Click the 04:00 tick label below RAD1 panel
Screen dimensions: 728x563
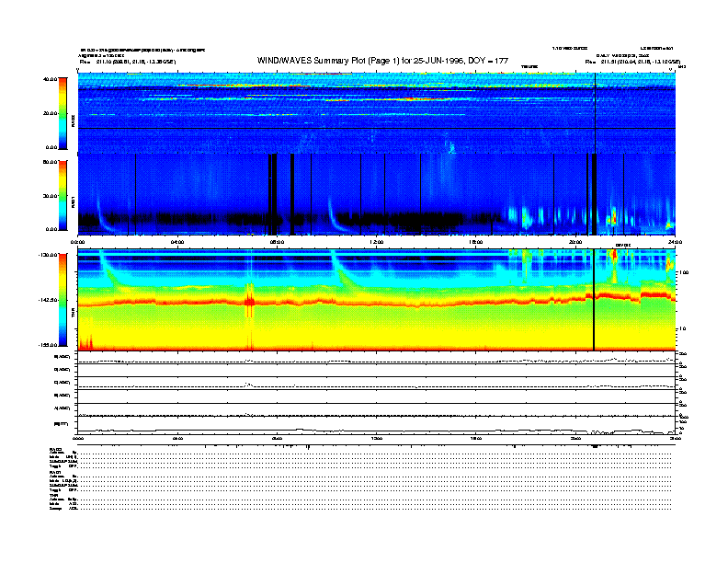[176, 242]
